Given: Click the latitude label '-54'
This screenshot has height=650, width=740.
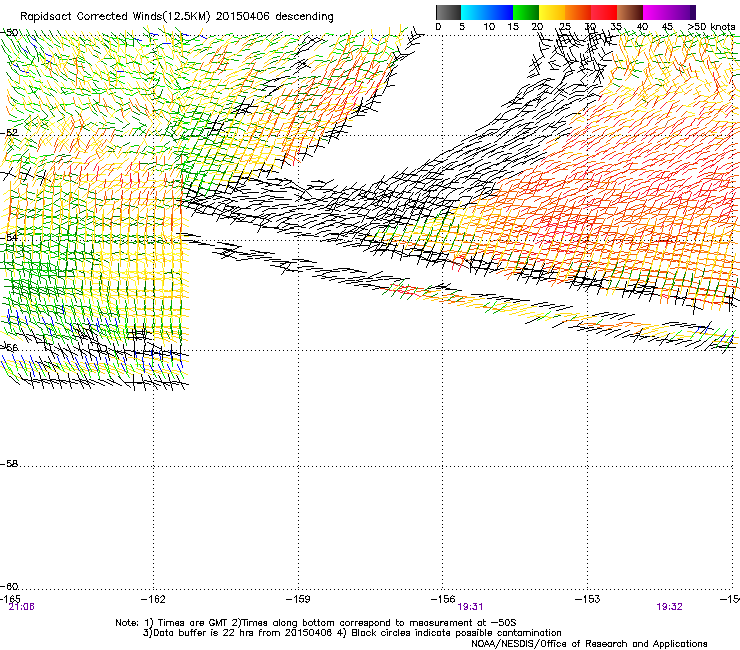Looking at the screenshot, I should click(x=9, y=237).
